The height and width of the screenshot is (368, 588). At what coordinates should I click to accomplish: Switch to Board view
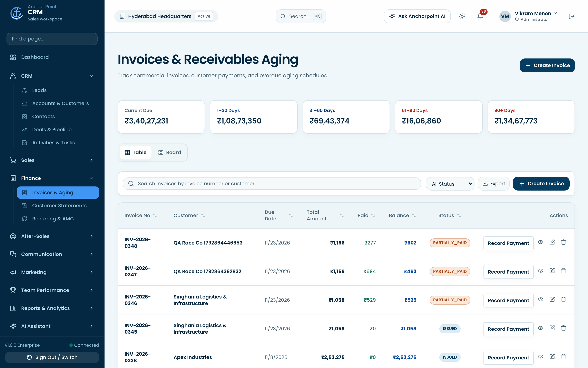[170, 152]
